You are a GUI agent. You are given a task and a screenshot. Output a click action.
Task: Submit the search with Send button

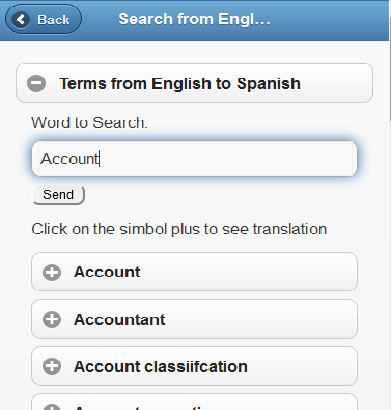point(59,195)
